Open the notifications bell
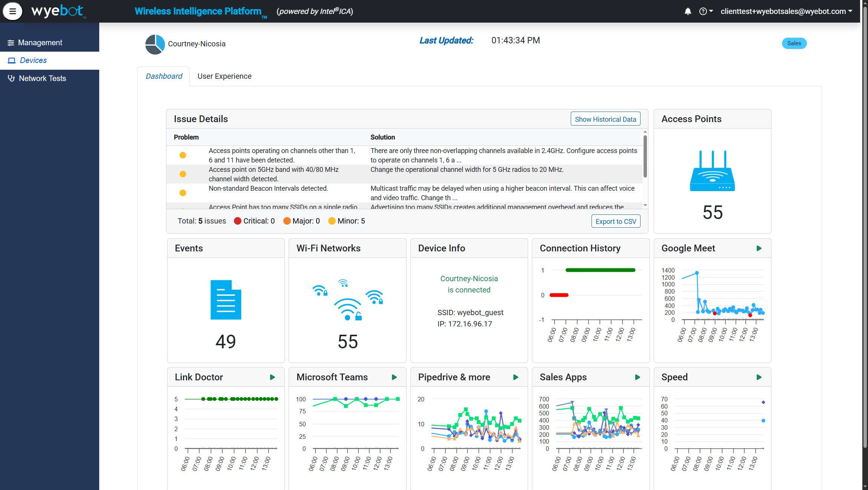This screenshot has width=868, height=490. click(x=688, y=11)
